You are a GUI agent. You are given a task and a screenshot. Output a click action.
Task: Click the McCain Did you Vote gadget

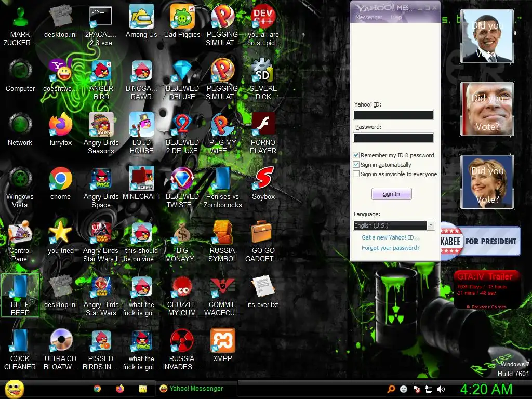coord(487,109)
